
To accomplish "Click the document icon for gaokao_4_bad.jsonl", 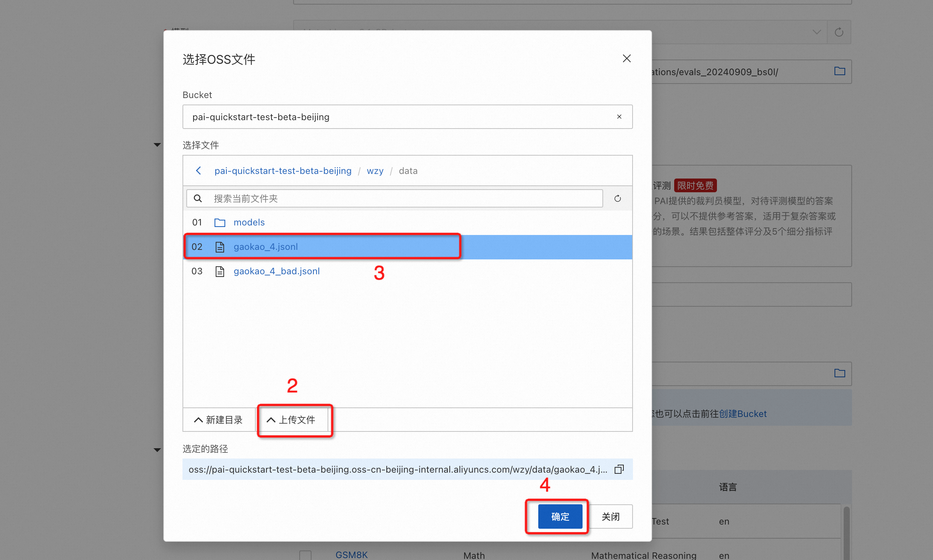I will 220,271.
